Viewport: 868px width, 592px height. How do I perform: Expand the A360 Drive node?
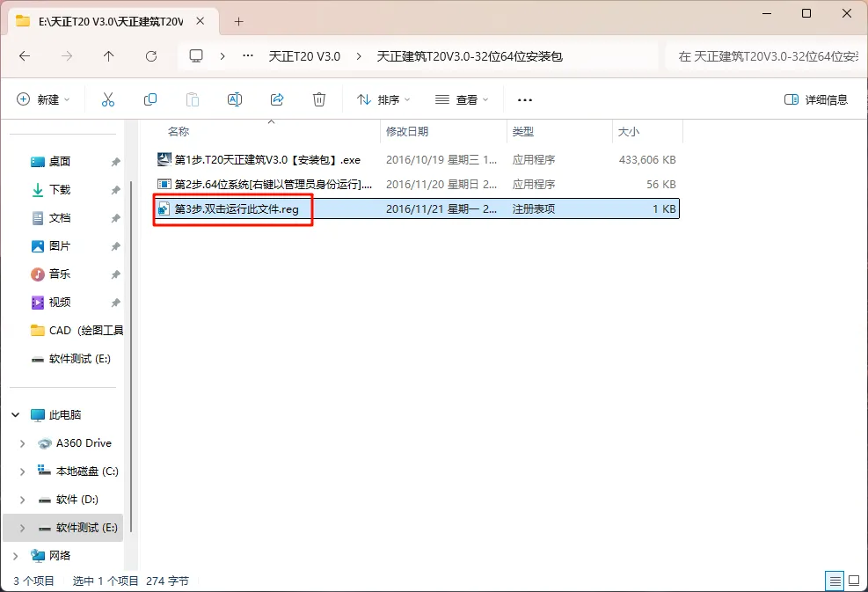coord(22,443)
